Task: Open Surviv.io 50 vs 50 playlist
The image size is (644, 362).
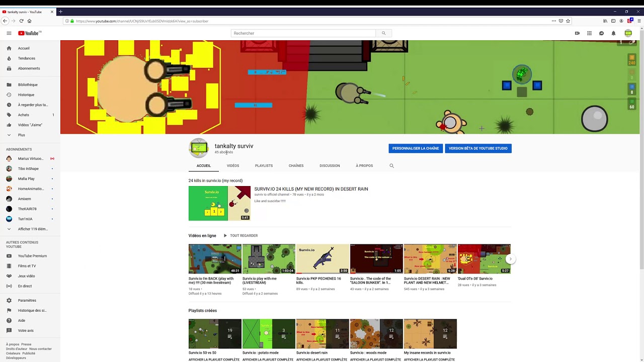Action: [215, 334]
